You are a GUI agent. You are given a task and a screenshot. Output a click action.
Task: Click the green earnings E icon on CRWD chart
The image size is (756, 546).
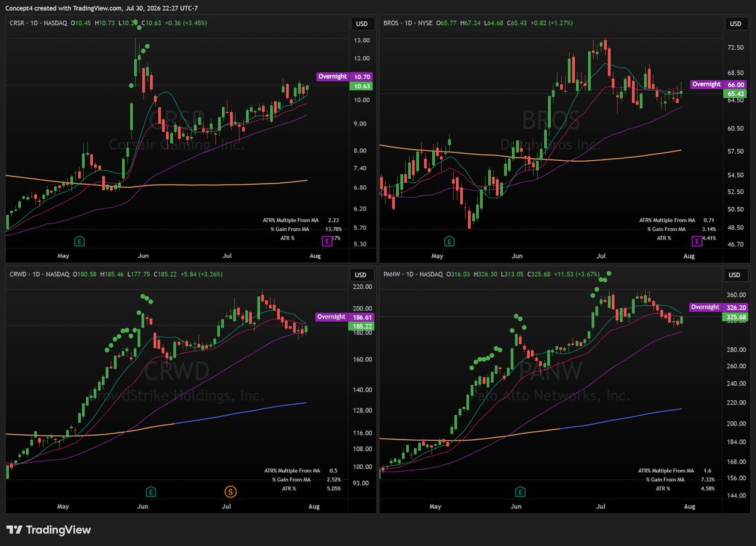pos(151,491)
